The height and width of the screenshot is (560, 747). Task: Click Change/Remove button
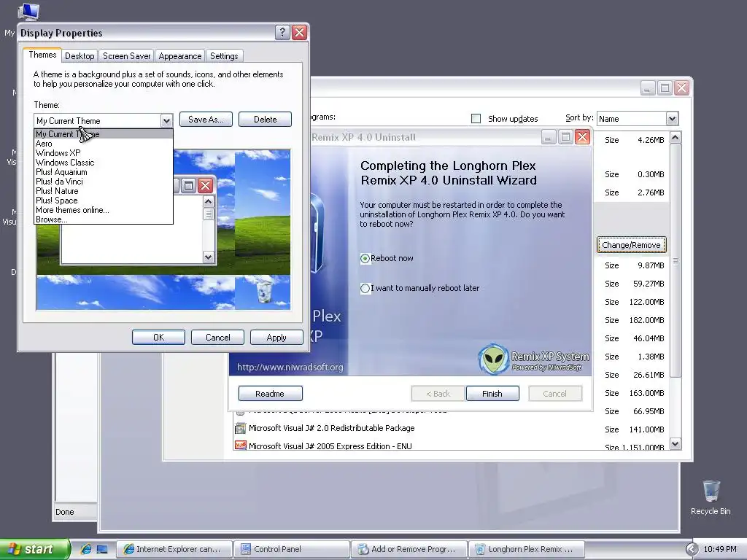(x=631, y=245)
